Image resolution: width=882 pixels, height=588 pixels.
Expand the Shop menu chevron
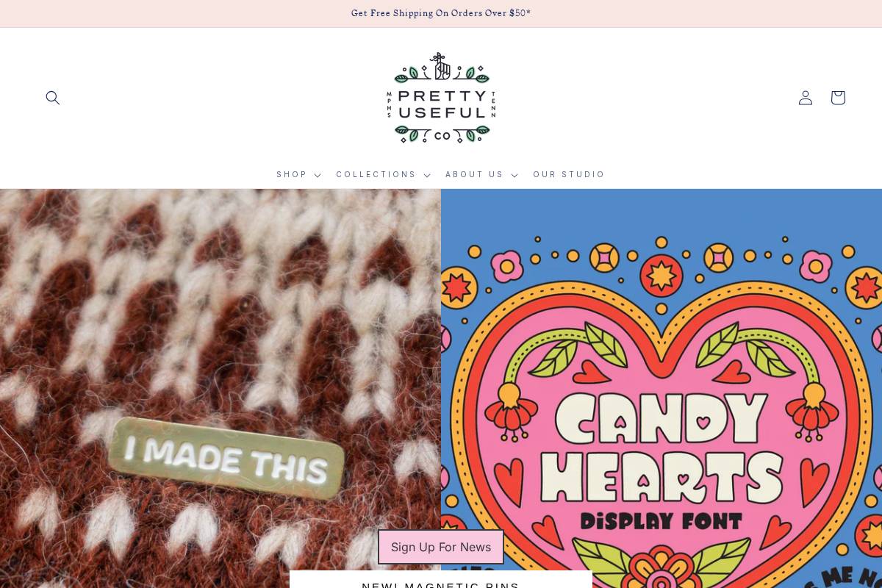[x=318, y=175]
